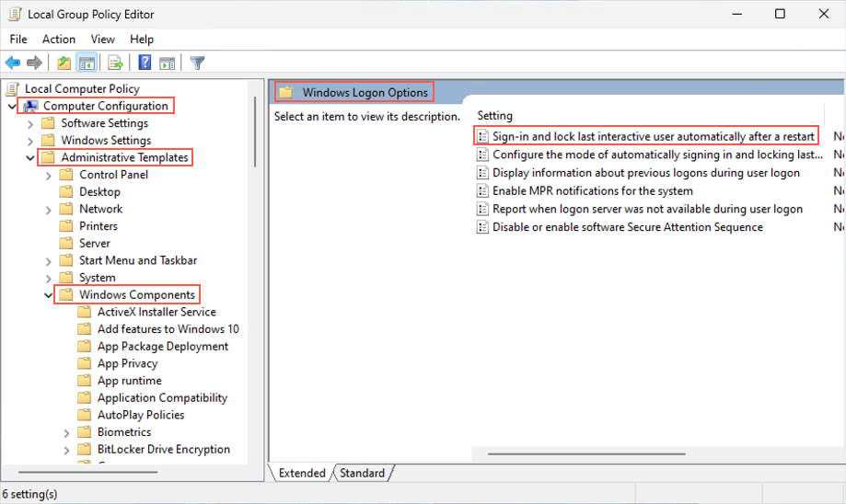Select Display information about previous logons setting
This screenshot has width=846, height=504.
pos(646,173)
